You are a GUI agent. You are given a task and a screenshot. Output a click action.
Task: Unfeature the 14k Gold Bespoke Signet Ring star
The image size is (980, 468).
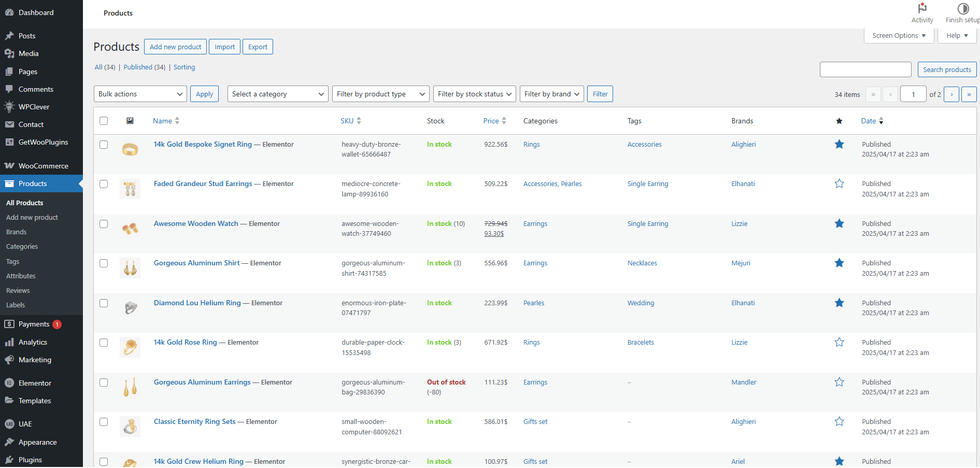(x=839, y=145)
